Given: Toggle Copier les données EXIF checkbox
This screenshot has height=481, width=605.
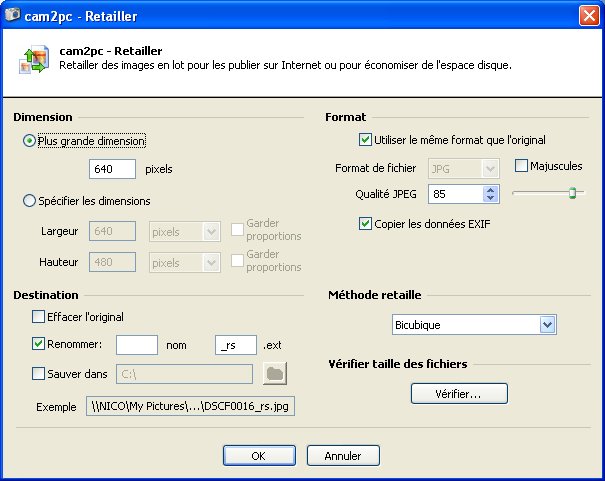Looking at the screenshot, I should (x=365, y=223).
